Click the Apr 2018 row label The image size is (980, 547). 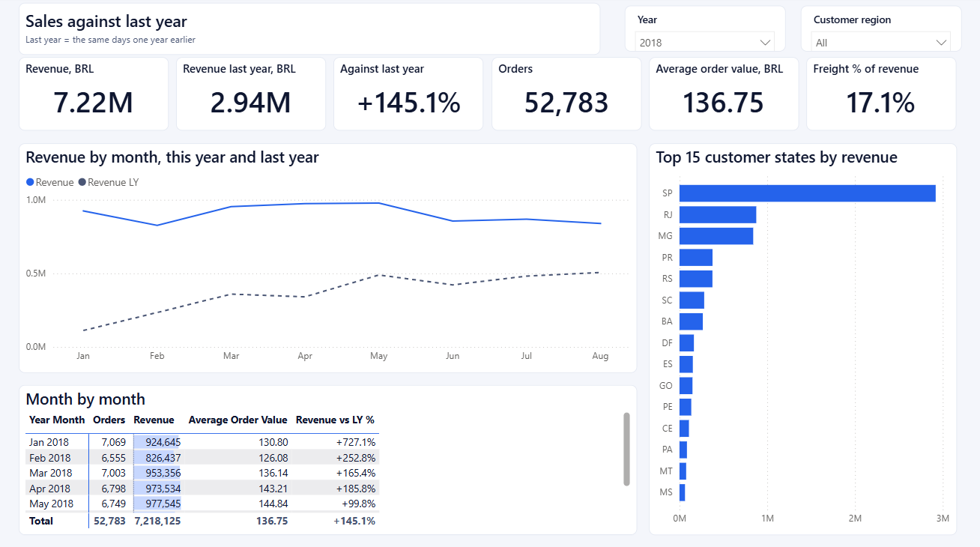coord(49,489)
